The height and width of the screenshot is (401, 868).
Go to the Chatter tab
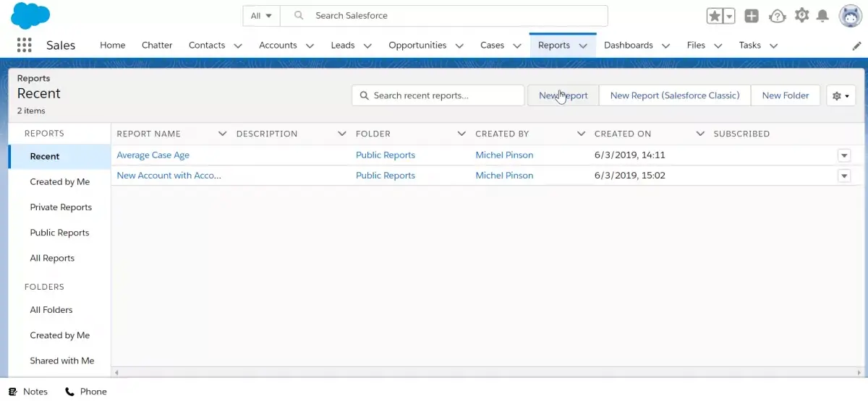(x=157, y=45)
